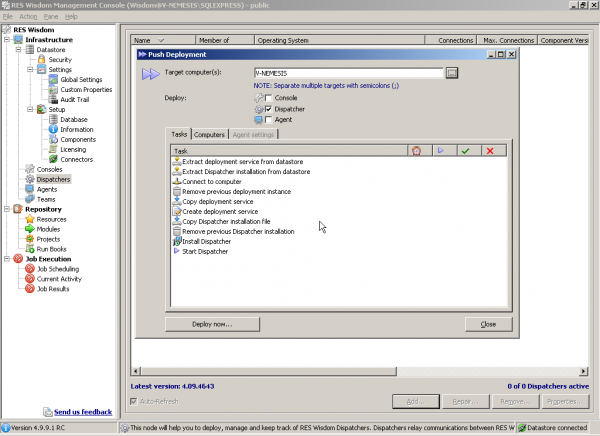The image size is (600, 436).
Task: Click the scrollbar right arrow
Action: pyautogui.click(x=583, y=371)
